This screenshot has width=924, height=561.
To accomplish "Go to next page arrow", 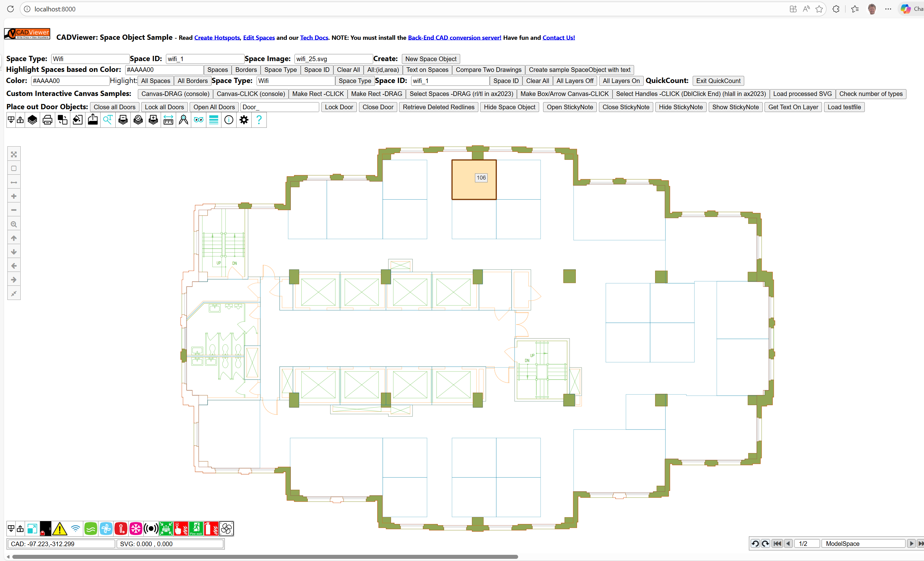I will [x=911, y=543].
